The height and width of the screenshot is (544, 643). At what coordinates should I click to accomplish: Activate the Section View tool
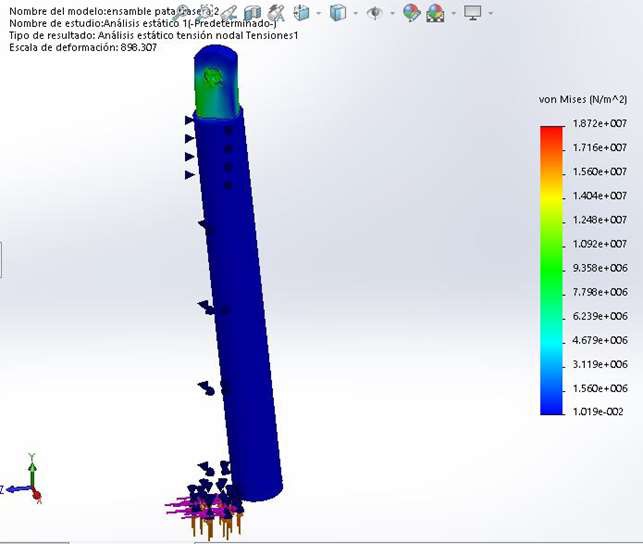pyautogui.click(x=253, y=13)
